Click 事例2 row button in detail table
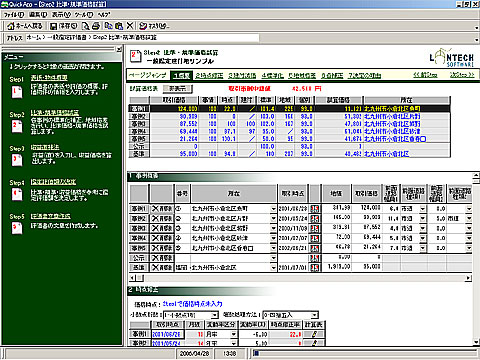Image resolution: width=480 pixels, height=360 pixels. [139, 219]
